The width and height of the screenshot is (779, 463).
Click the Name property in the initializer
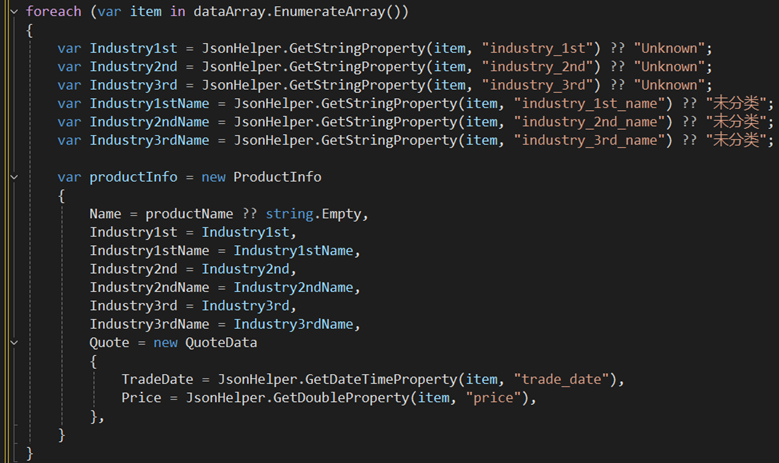(105, 214)
